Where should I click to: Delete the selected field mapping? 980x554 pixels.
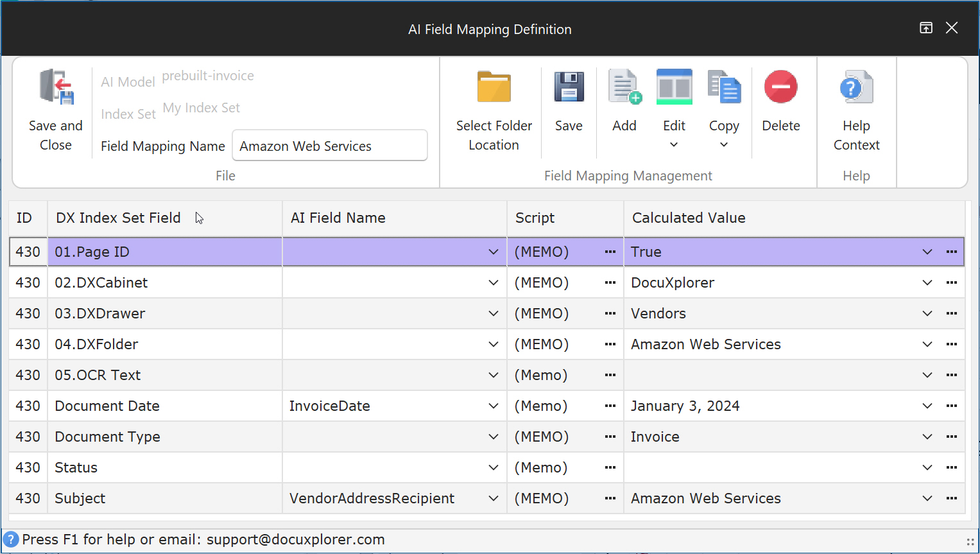click(x=780, y=87)
